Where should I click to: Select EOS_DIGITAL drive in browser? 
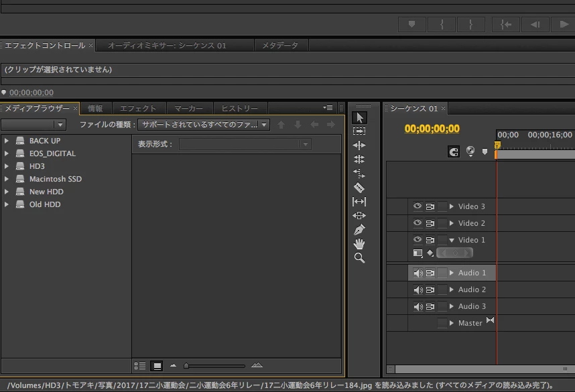point(52,153)
